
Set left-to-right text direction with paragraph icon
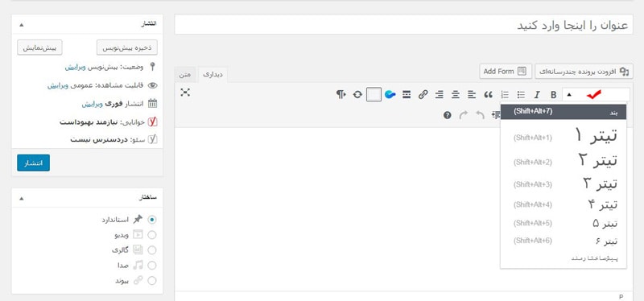coord(341,95)
